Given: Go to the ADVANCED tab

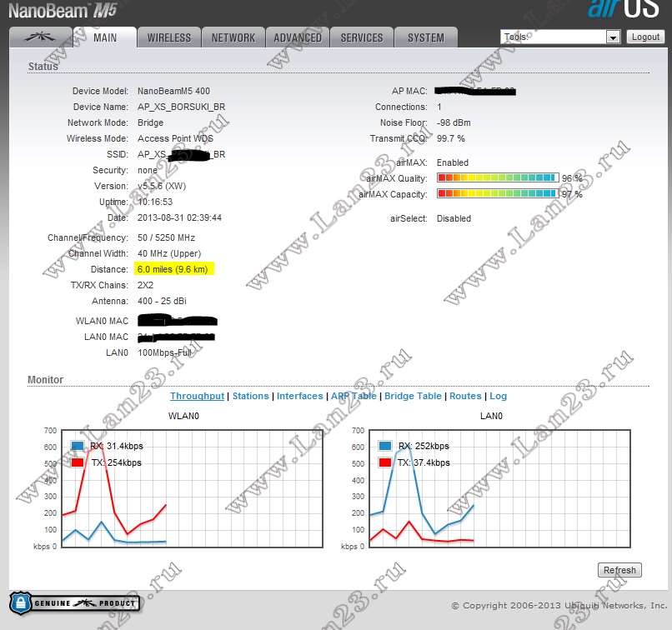Looking at the screenshot, I should point(298,37).
